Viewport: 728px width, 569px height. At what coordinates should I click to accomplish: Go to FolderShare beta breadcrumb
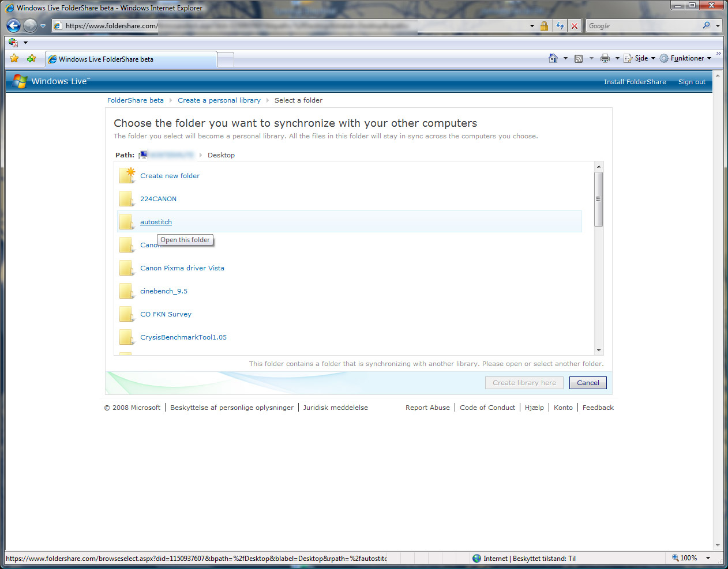tap(135, 100)
